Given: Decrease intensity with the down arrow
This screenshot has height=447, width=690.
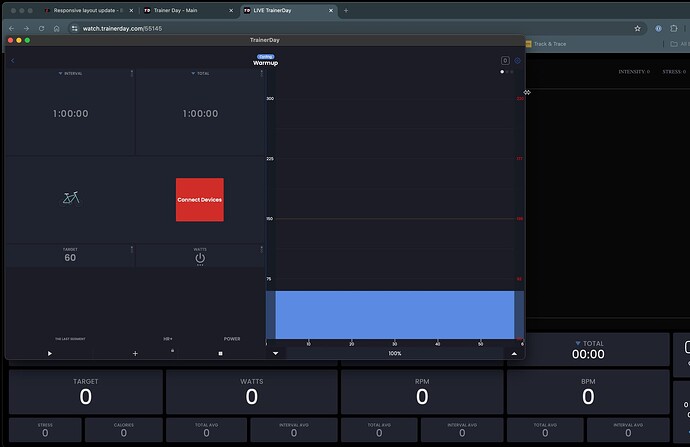Looking at the screenshot, I should coord(275,353).
